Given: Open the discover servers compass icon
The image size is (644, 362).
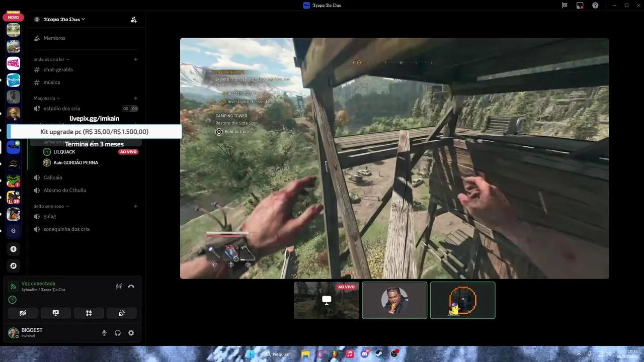Looking at the screenshot, I should click(14, 266).
